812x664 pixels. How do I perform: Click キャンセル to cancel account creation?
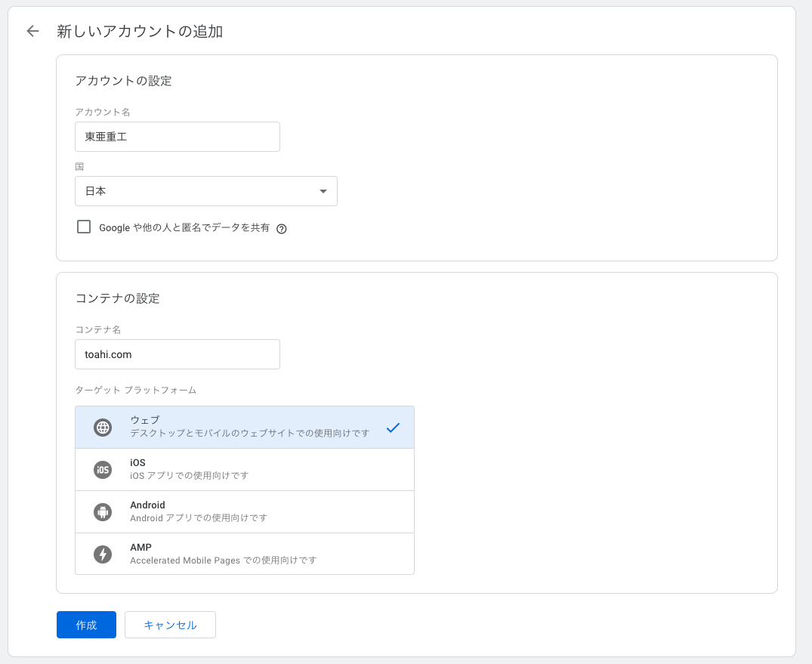[170, 625]
